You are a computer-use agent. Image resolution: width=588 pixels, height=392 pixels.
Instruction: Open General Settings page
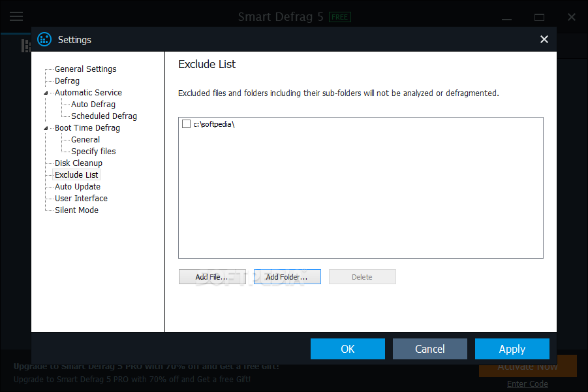coord(85,69)
